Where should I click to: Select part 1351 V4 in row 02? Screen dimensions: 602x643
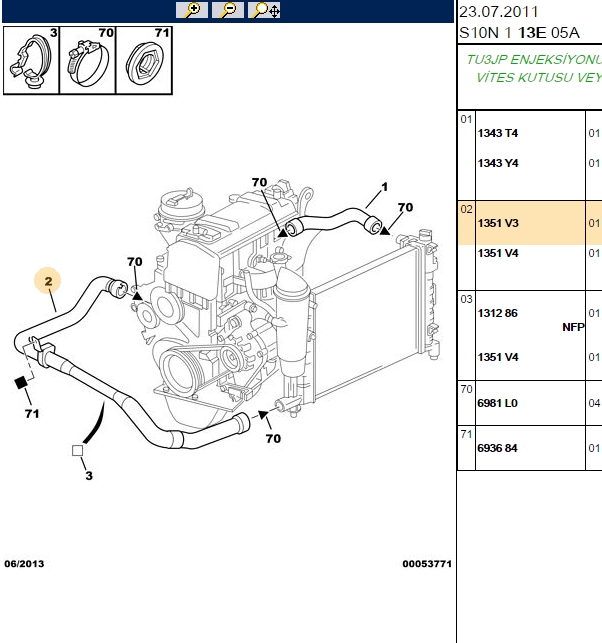point(497,253)
